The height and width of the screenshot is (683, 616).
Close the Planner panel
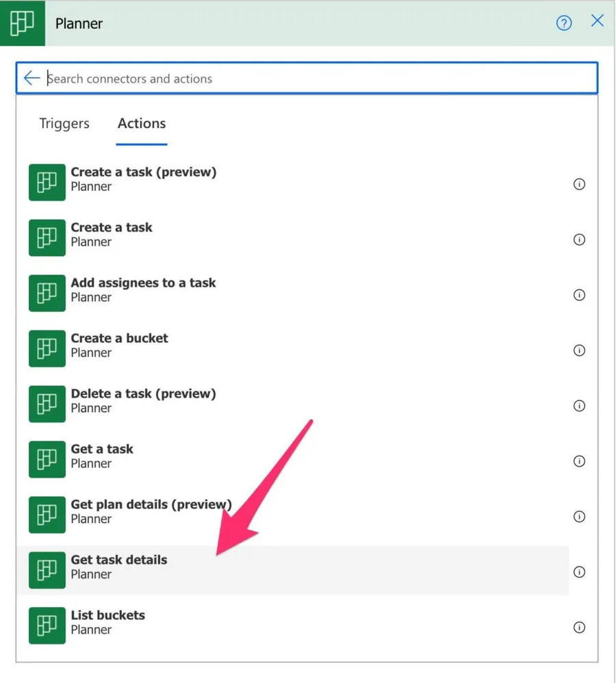pyautogui.click(x=597, y=21)
